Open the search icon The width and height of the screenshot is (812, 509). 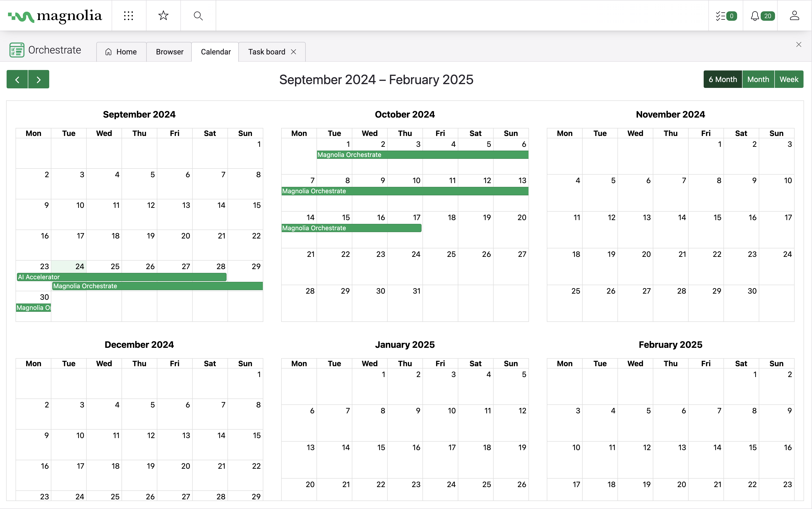point(199,15)
